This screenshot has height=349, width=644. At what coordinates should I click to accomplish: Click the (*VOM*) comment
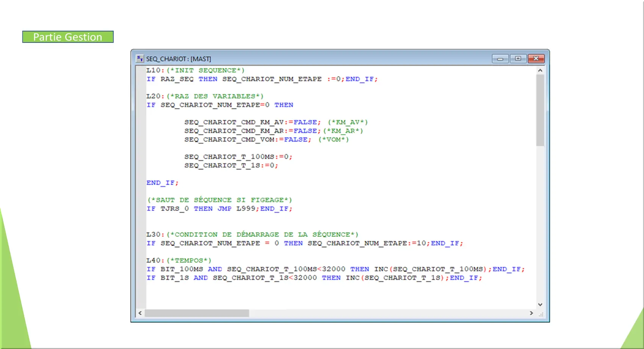tap(334, 140)
